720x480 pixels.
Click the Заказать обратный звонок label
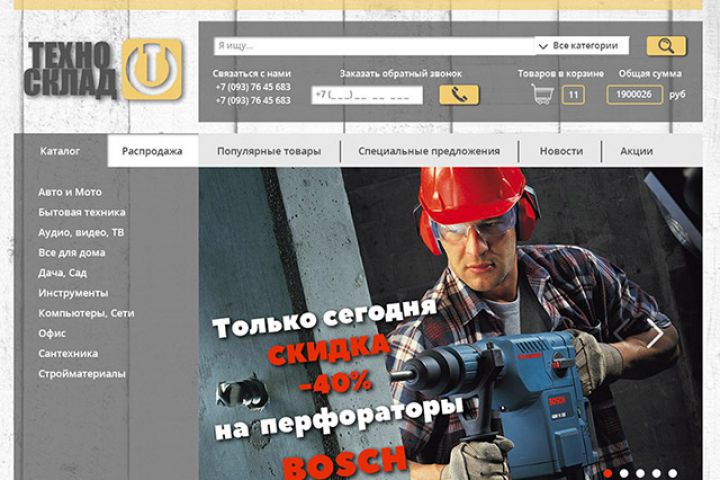[x=400, y=73]
